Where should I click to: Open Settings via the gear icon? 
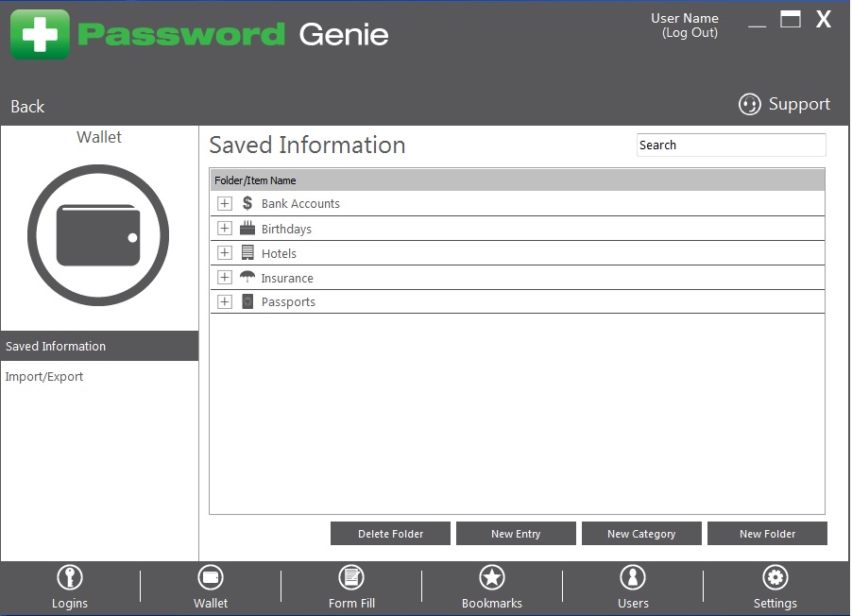point(775,577)
